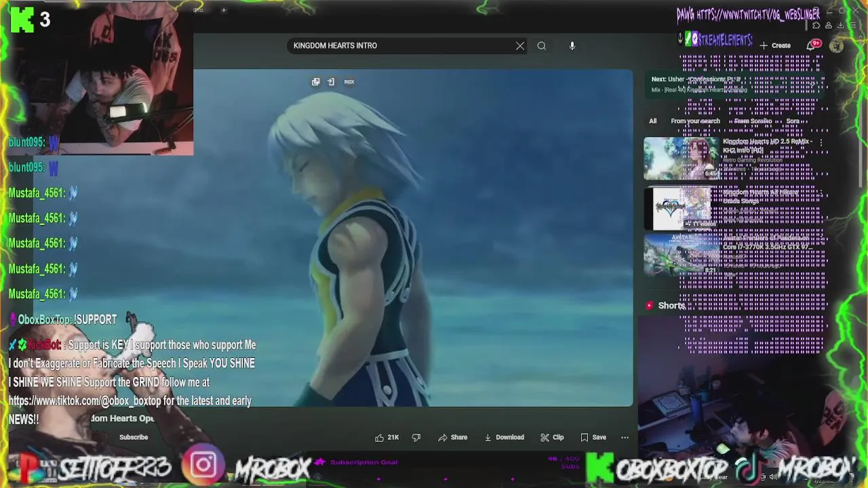Open the notifications bell
868x488 pixels.
coord(811,45)
